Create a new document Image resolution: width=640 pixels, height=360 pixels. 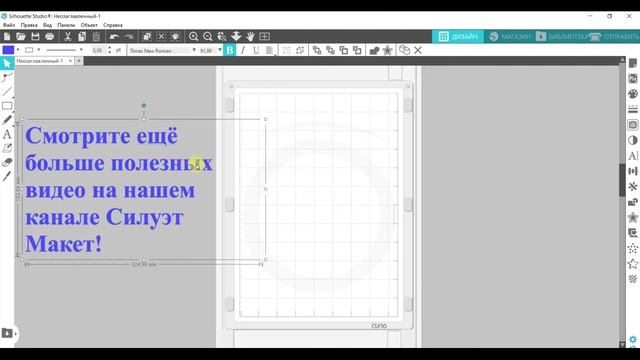pyautogui.click(x=7, y=37)
